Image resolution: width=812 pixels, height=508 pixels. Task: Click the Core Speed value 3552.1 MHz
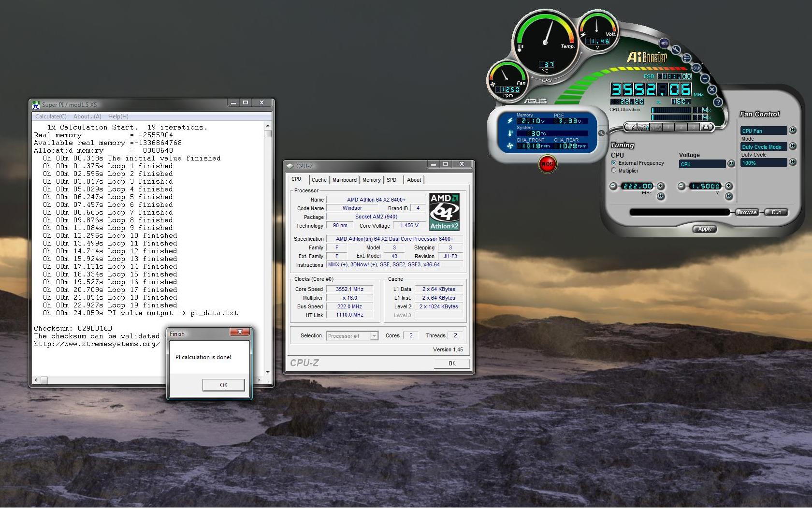tap(350, 289)
